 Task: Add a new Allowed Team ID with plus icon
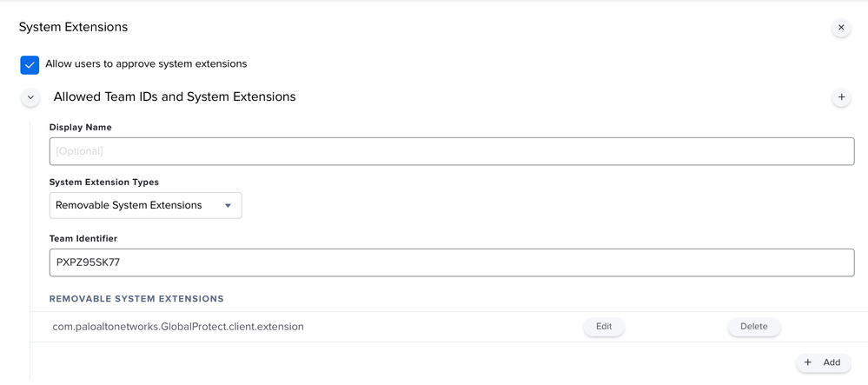(841, 97)
